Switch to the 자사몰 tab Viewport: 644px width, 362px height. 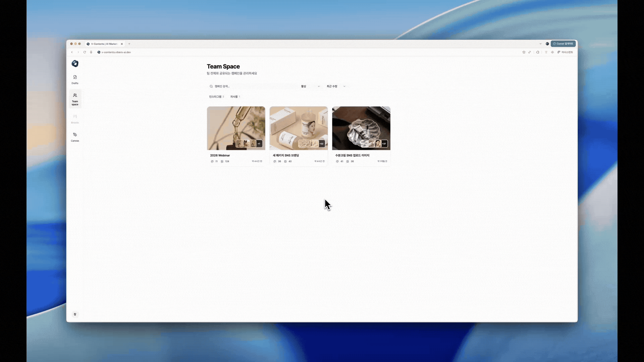tap(235, 97)
